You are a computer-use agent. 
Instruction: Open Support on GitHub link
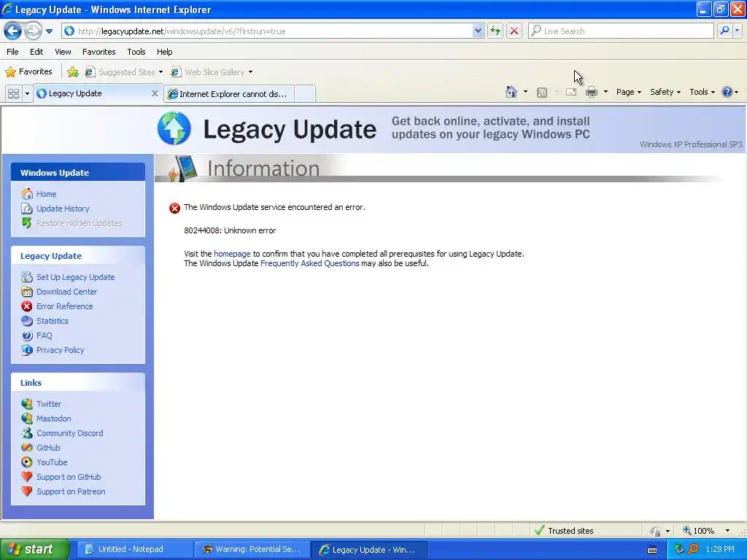[69, 477]
